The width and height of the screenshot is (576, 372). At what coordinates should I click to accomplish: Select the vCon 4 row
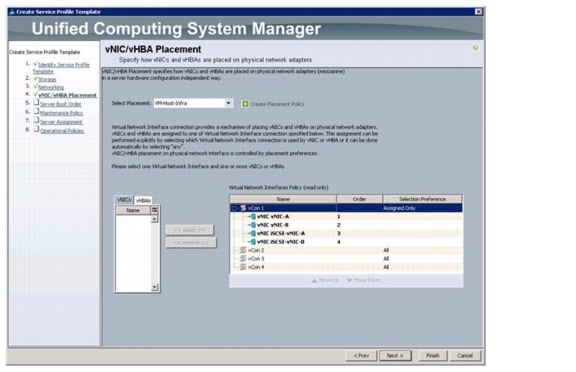pos(346,267)
